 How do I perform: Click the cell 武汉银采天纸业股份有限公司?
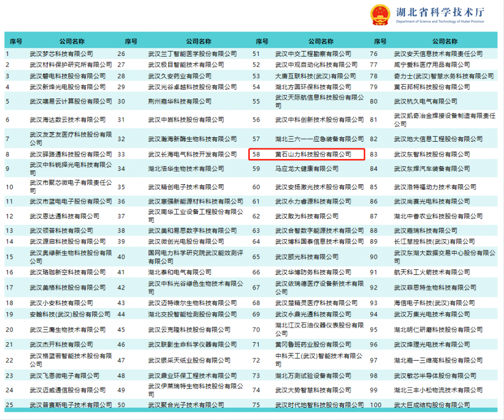[189, 360]
